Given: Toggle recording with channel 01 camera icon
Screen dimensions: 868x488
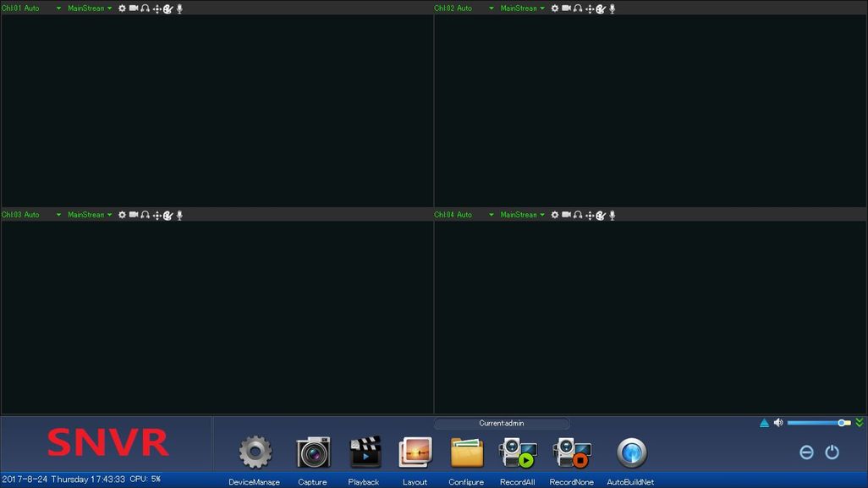Looking at the screenshot, I should [x=134, y=8].
